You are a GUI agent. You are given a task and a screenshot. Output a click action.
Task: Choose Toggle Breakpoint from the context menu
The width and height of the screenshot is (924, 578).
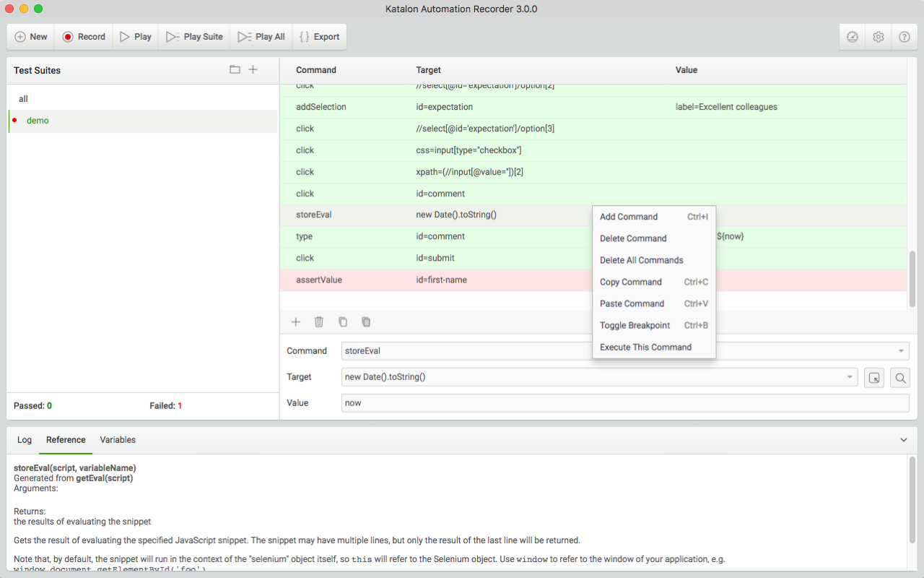(x=654, y=325)
